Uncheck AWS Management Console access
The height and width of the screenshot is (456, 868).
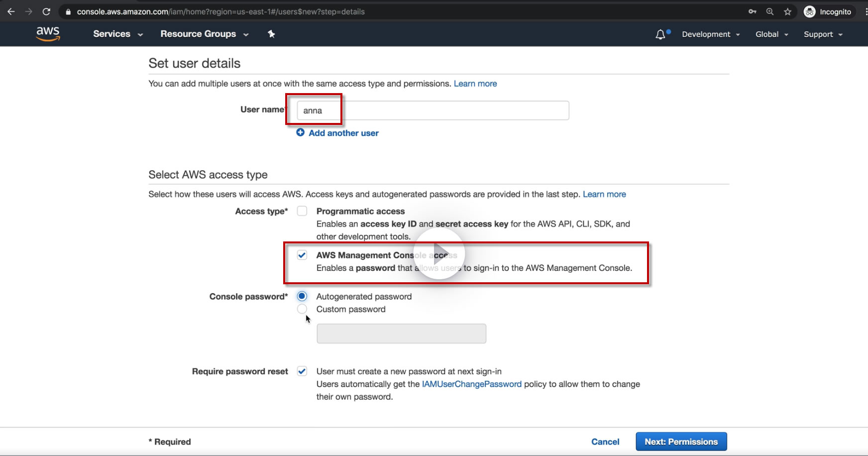[302, 255]
